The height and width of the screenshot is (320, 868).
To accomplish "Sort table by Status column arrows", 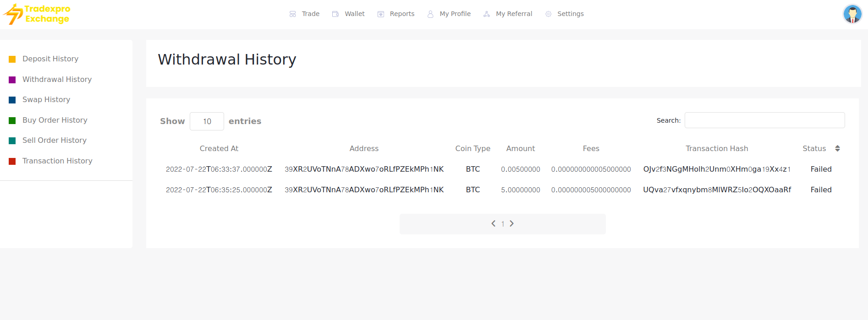I will point(837,148).
